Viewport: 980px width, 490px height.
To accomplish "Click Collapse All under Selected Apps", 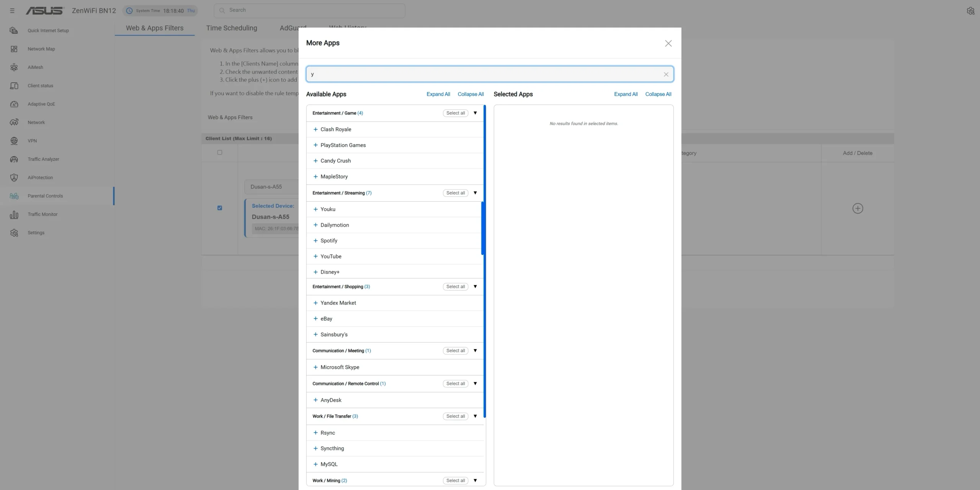I will click(658, 94).
